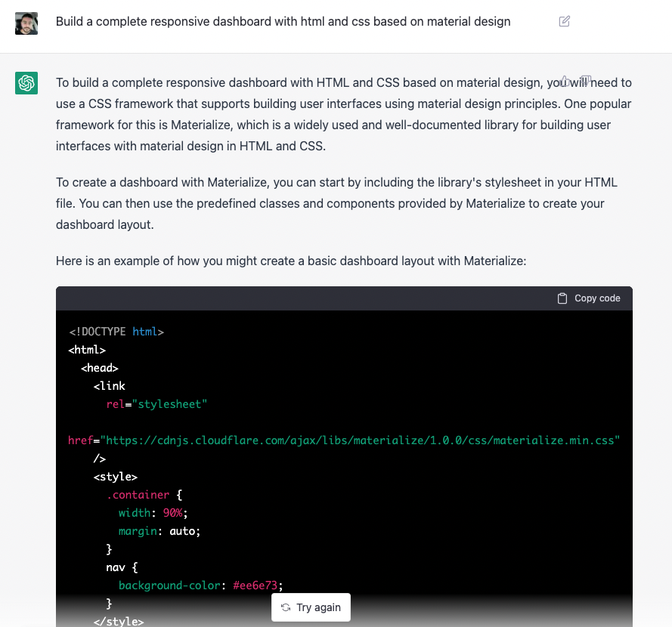Click the 'background-color: #ee6e73;' code line
672x627 pixels.
tap(200, 585)
